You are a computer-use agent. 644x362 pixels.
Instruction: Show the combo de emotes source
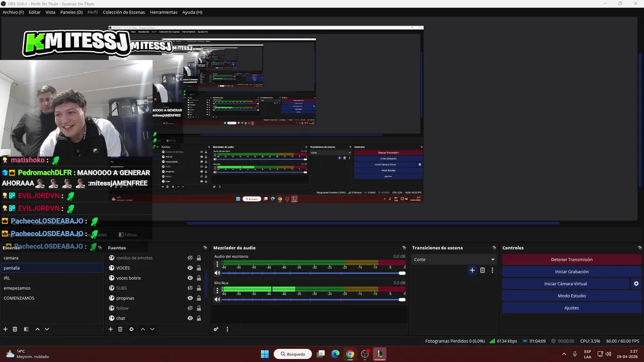(x=190, y=258)
